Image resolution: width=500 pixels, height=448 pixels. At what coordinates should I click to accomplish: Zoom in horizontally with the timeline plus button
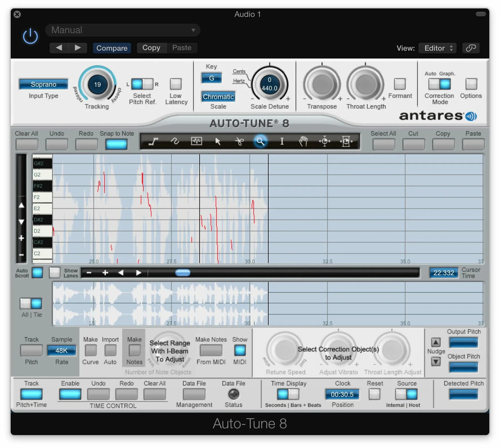coord(105,273)
